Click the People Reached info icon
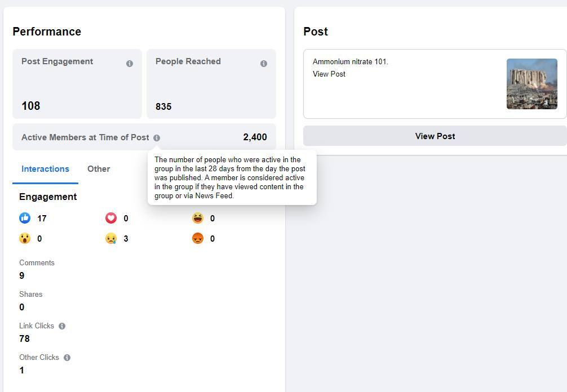 click(264, 64)
